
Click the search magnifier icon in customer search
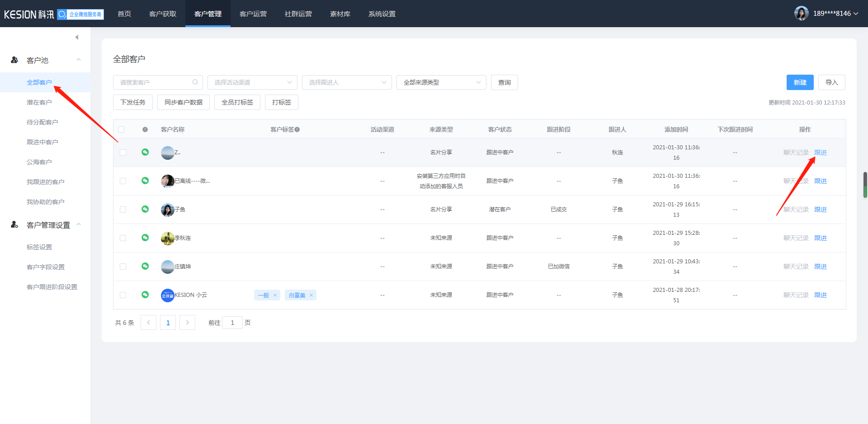click(195, 82)
